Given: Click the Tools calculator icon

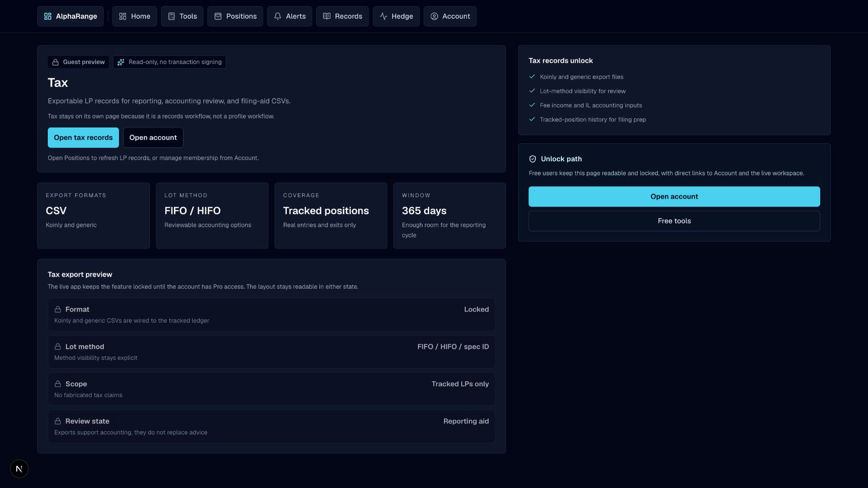Looking at the screenshot, I should point(171,16).
